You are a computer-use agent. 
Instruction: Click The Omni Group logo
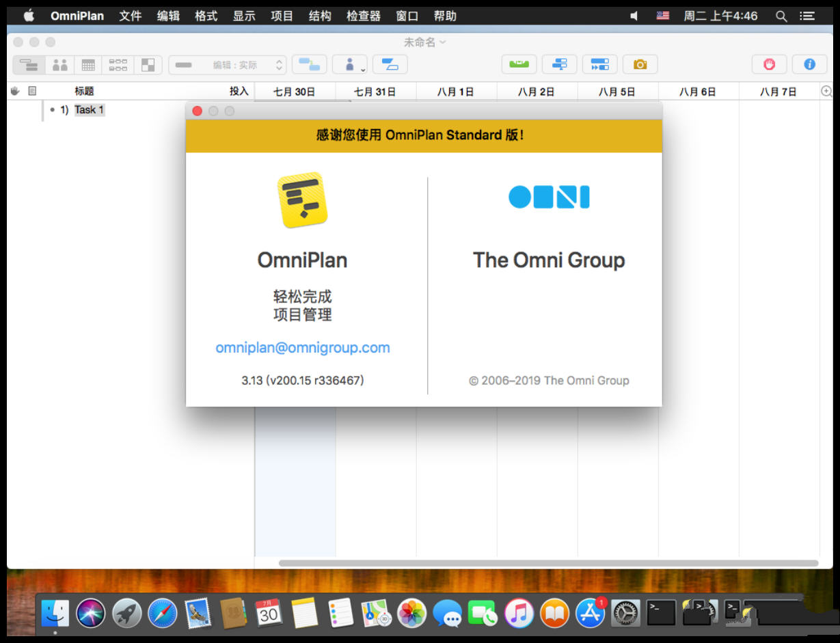(549, 197)
